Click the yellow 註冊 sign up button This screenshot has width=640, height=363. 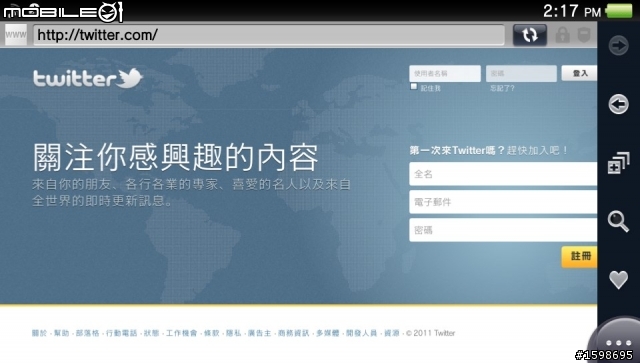click(x=580, y=256)
